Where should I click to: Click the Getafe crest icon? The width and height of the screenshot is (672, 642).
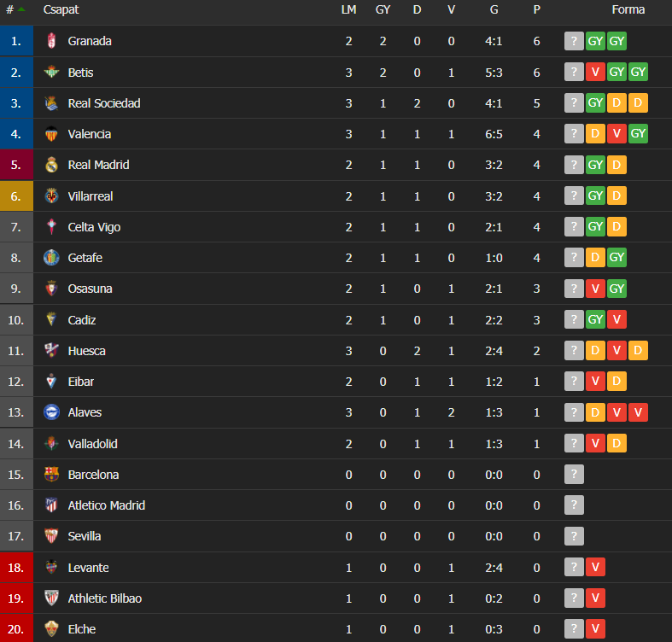[51, 258]
